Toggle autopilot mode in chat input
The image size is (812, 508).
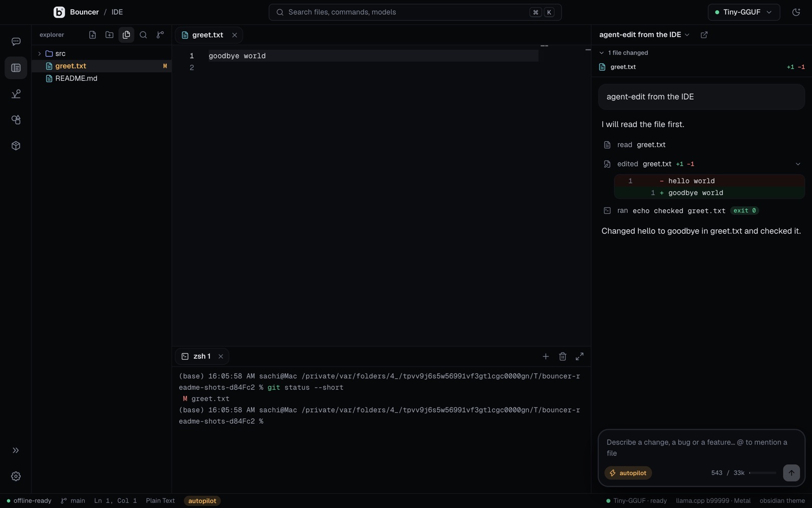628,473
